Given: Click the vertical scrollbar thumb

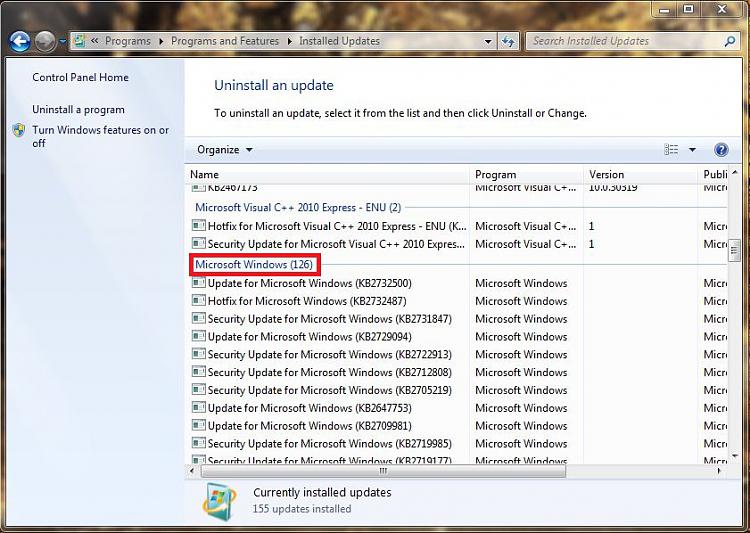Looking at the screenshot, I should click(734, 250).
